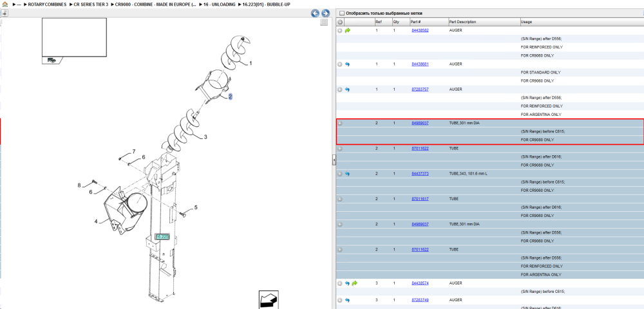The height and width of the screenshot is (309, 644).
Task: Select callout number 4 on diagram
Action: coord(96,221)
